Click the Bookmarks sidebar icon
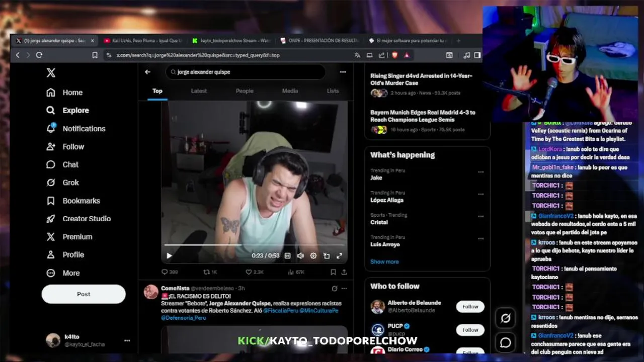644x362 pixels. click(x=51, y=201)
